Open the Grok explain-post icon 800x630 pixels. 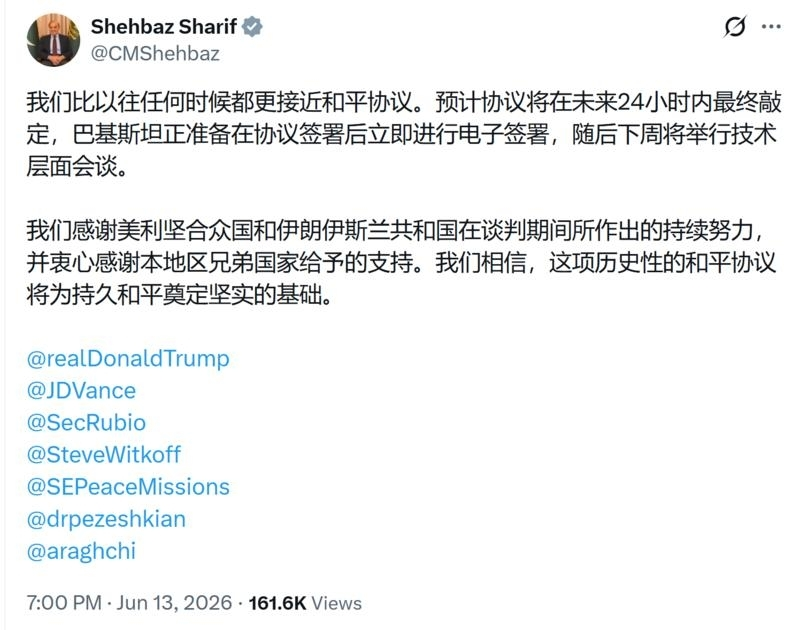tap(735, 27)
